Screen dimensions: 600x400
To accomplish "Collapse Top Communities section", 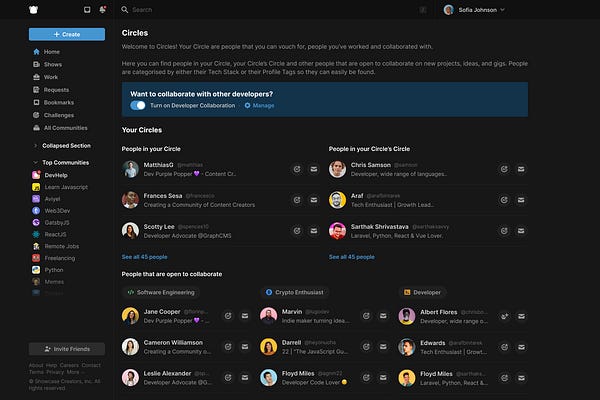I will coord(61,163).
